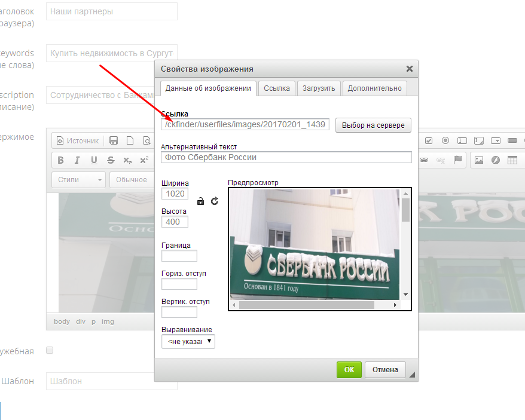Click the Insert Link chain icon

click(424, 160)
